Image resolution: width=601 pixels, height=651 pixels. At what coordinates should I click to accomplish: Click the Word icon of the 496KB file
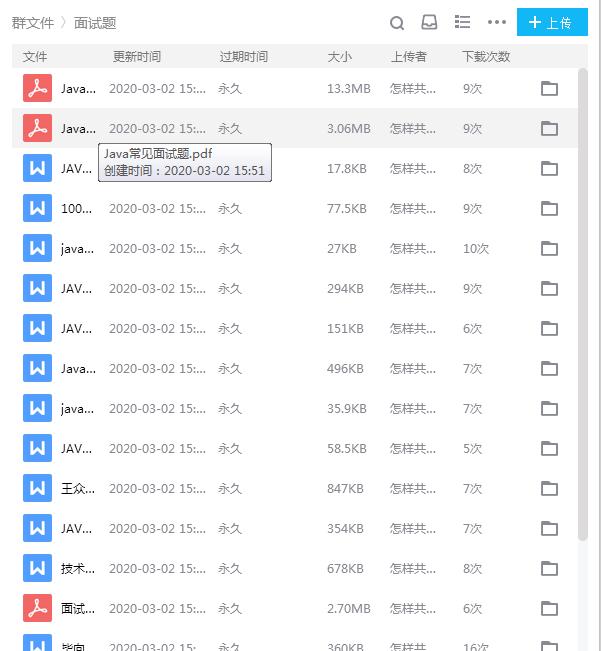[x=37, y=368]
